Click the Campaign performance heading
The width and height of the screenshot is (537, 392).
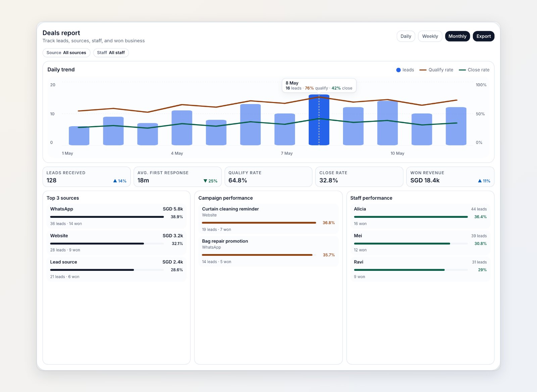tap(226, 198)
